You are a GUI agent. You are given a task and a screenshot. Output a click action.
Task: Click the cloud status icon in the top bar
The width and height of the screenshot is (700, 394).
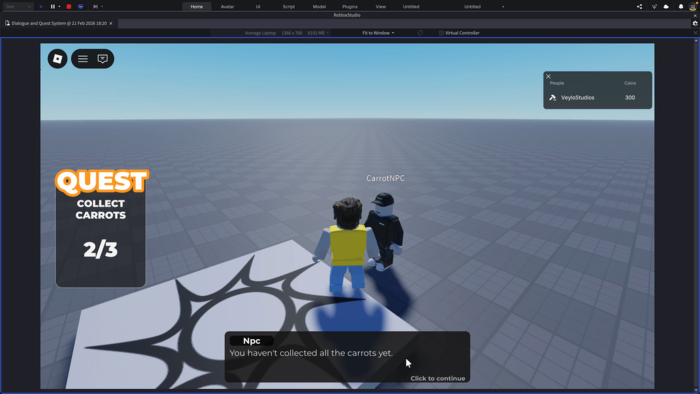pyautogui.click(x=666, y=7)
